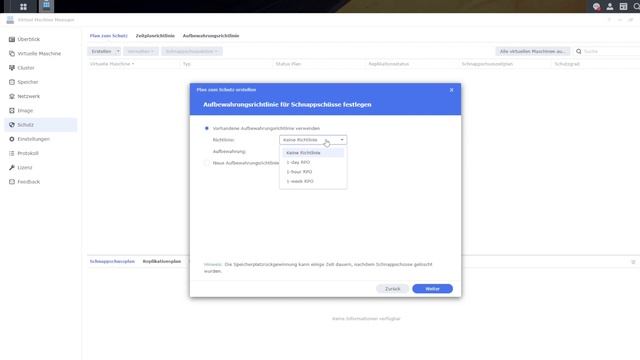Click the Virtuelle Maschine sidebar icon
Image resolution: width=640 pixels, height=360 pixels.
click(x=12, y=53)
